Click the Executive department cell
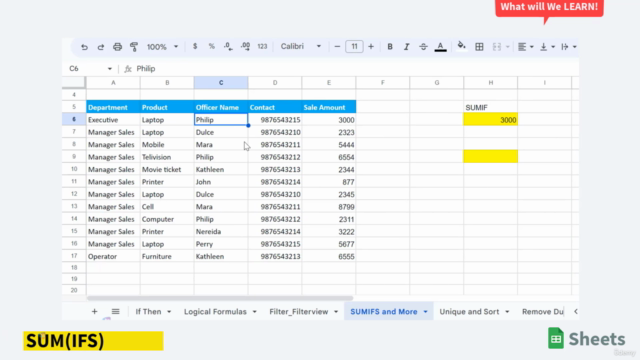This screenshot has width=640, height=360. [x=113, y=120]
